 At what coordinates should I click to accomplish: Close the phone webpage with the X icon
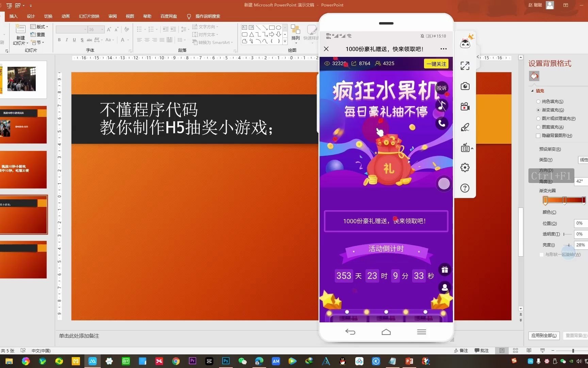tap(326, 49)
